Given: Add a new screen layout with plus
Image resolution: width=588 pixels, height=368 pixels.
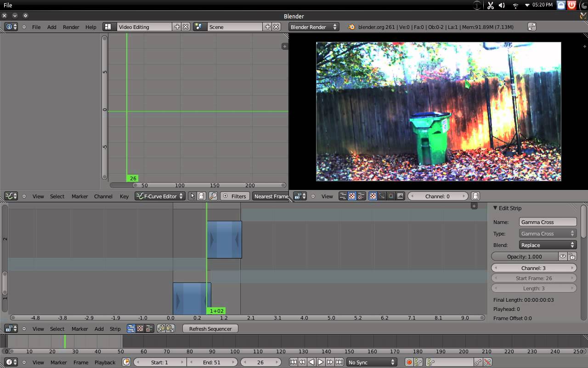Looking at the screenshot, I should click(177, 27).
